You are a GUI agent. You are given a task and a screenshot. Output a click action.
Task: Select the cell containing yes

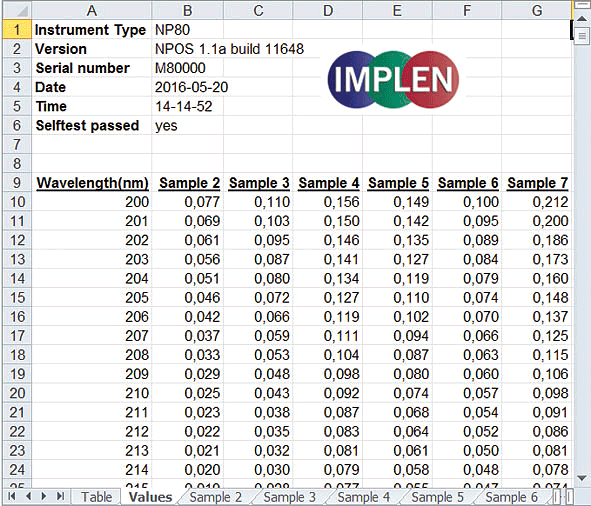[x=187, y=125]
